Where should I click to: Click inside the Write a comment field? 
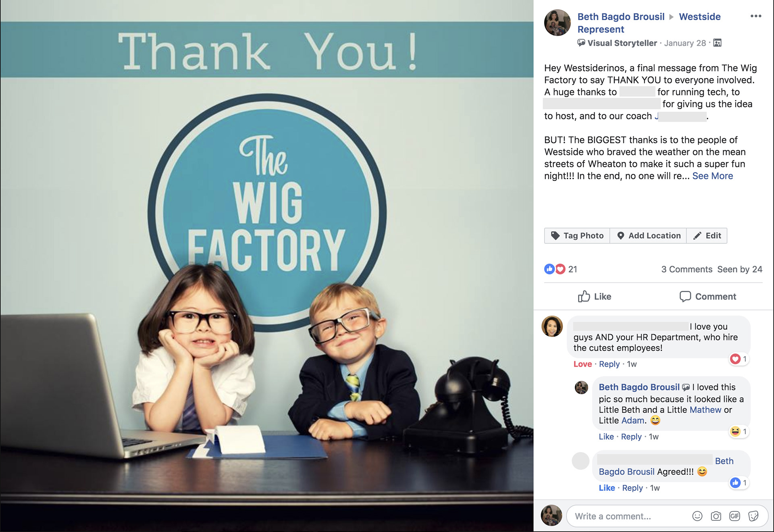629,516
